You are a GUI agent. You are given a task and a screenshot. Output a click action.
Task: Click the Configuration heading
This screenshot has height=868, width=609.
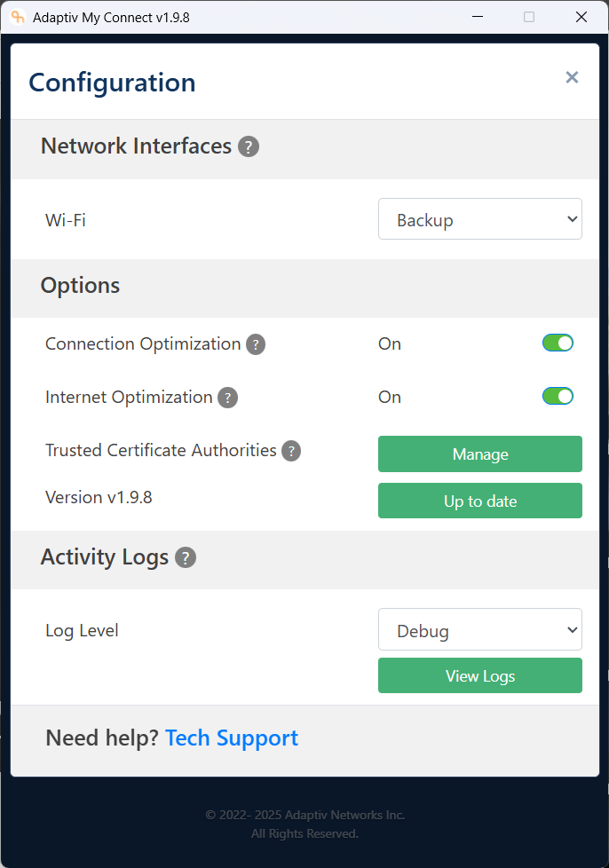pos(112,83)
